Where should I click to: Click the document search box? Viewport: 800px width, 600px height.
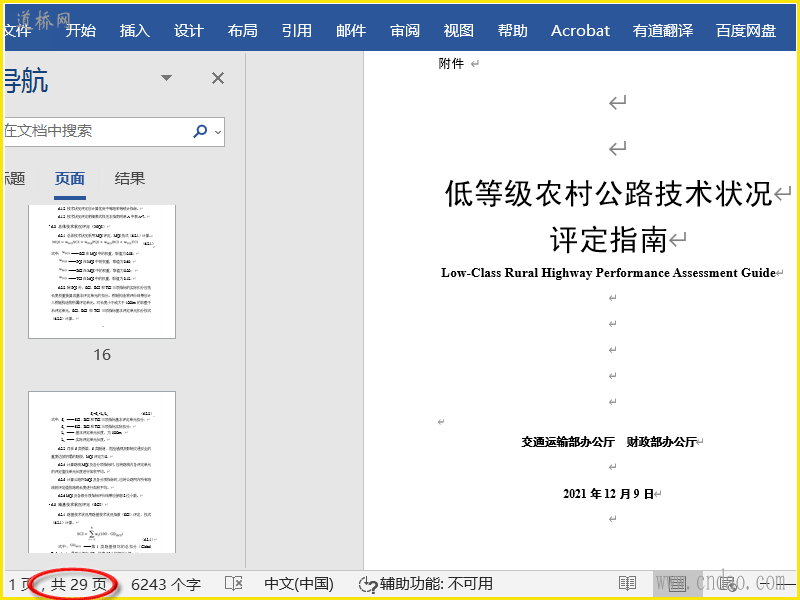tap(97, 131)
